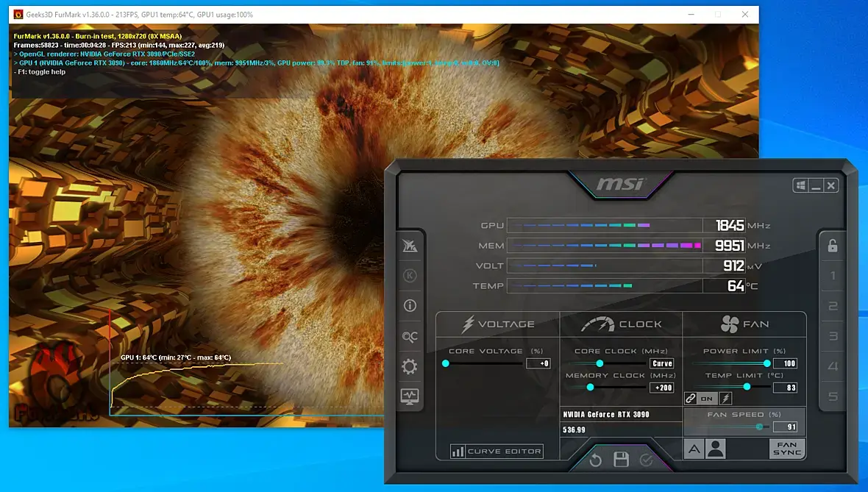This screenshot has width=868, height=492.
Task: Save settings with the floppy disk icon
Action: (621, 460)
